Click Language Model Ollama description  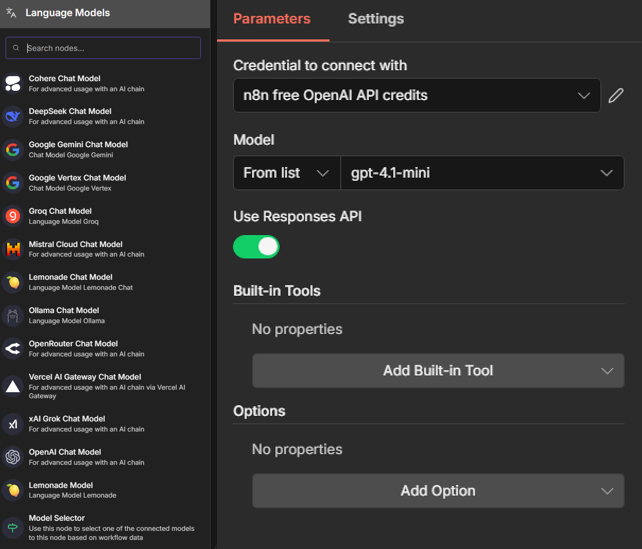(67, 321)
